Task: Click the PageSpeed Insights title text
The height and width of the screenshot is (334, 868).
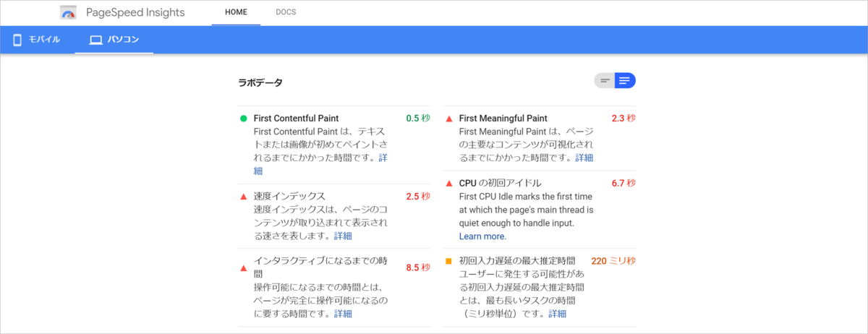Action: (135, 12)
